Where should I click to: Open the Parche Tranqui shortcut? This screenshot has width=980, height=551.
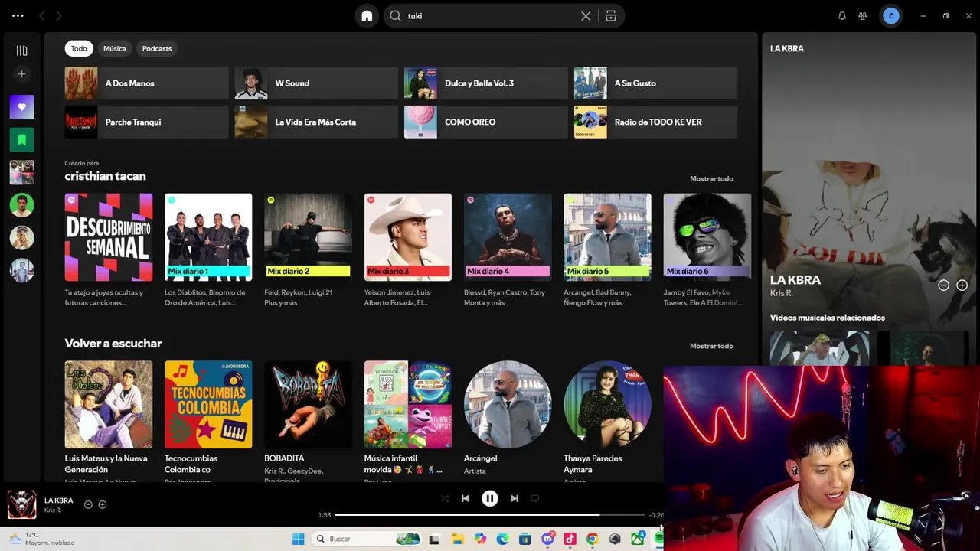click(x=147, y=122)
